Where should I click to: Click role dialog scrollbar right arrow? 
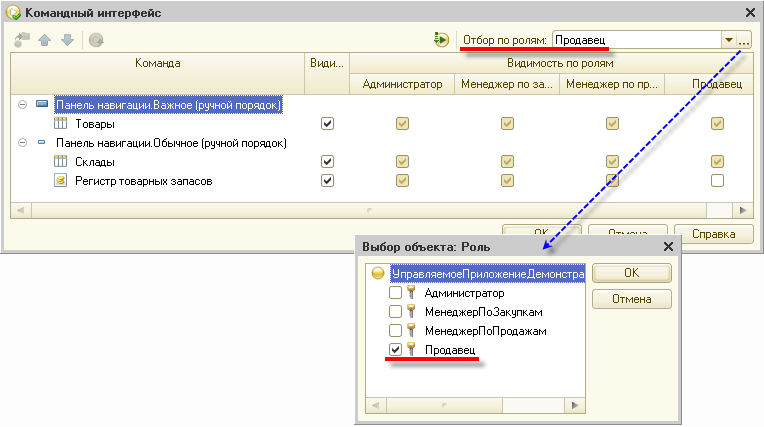tap(575, 405)
